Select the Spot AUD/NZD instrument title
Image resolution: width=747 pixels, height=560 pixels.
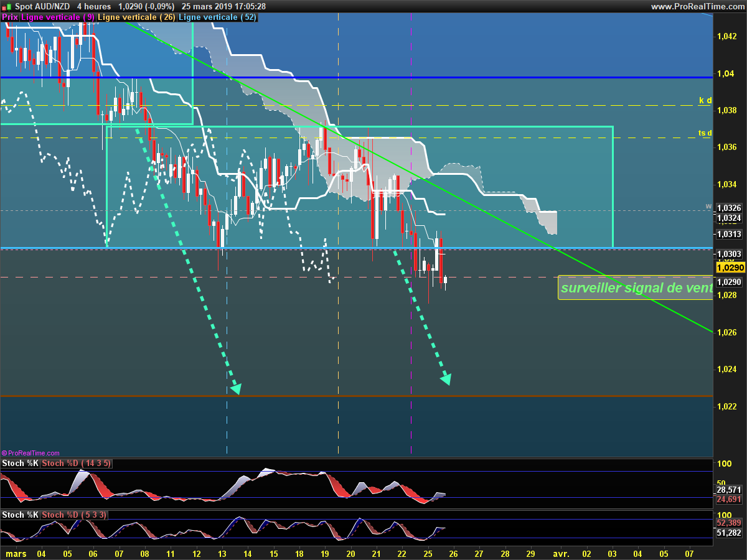(42, 6)
